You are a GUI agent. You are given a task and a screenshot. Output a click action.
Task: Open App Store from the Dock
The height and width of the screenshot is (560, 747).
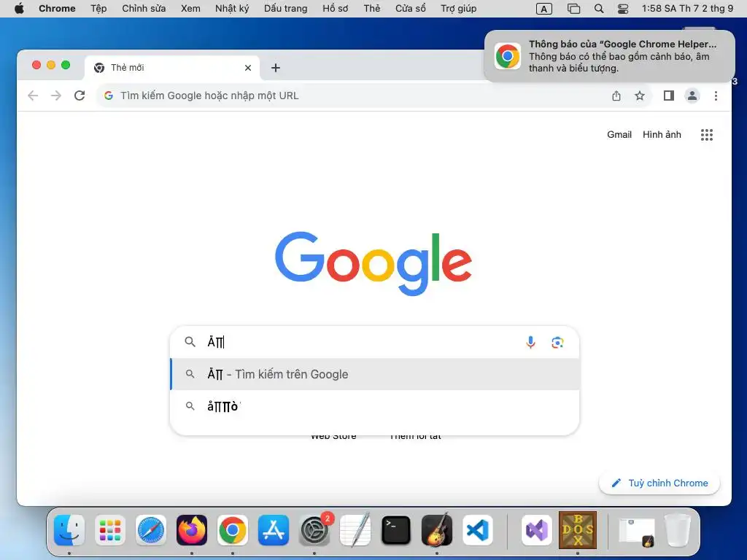click(274, 529)
